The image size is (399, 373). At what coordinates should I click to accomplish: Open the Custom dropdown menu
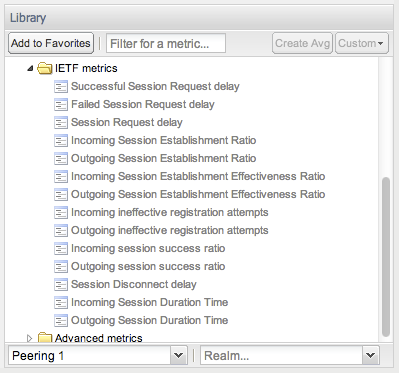pos(362,43)
